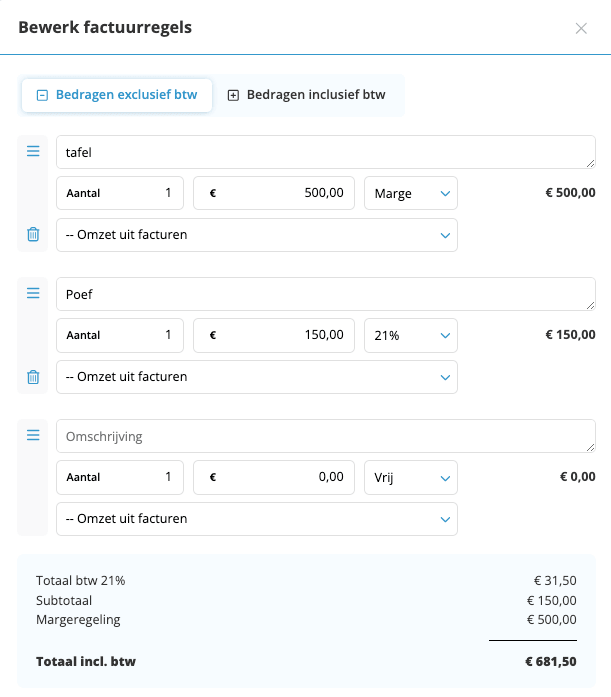
Task: Expand the empty row's Omzet uit facturen dropdown
Action: click(x=257, y=519)
